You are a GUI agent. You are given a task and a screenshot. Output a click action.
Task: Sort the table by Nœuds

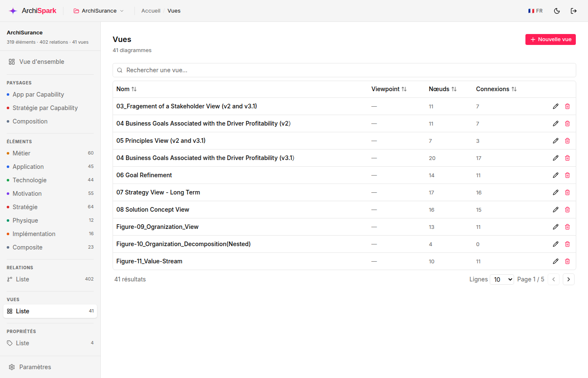coord(443,89)
